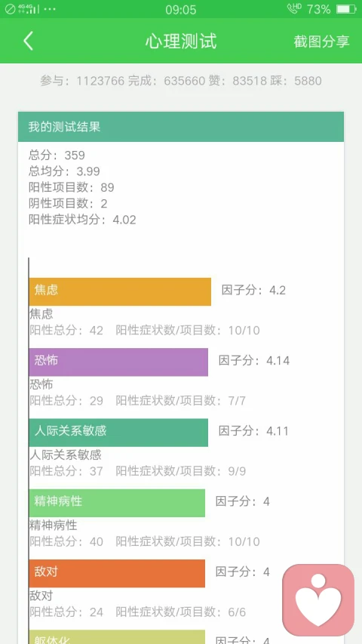
Task: Tap the orange-red 敌对 bar
Action: tap(117, 573)
